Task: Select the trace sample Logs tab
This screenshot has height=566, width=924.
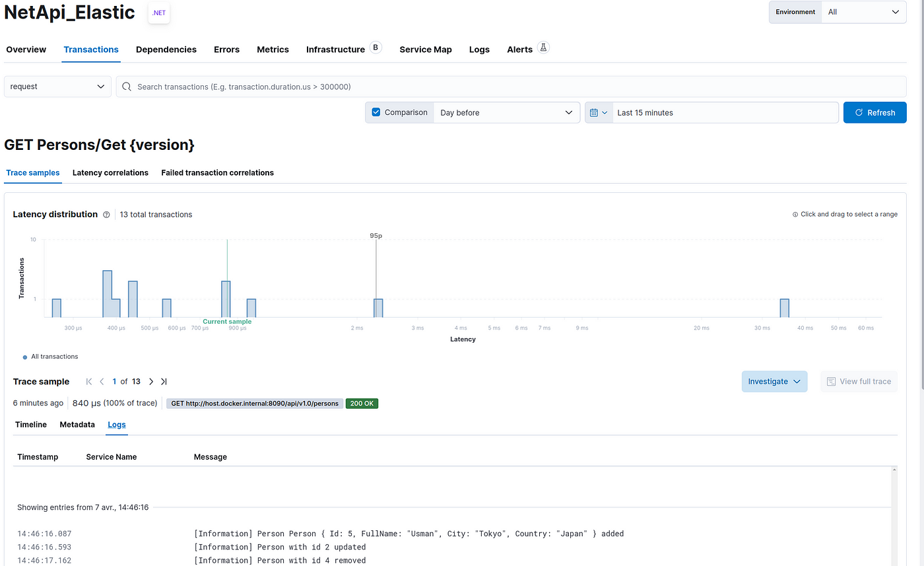Action: [117, 425]
